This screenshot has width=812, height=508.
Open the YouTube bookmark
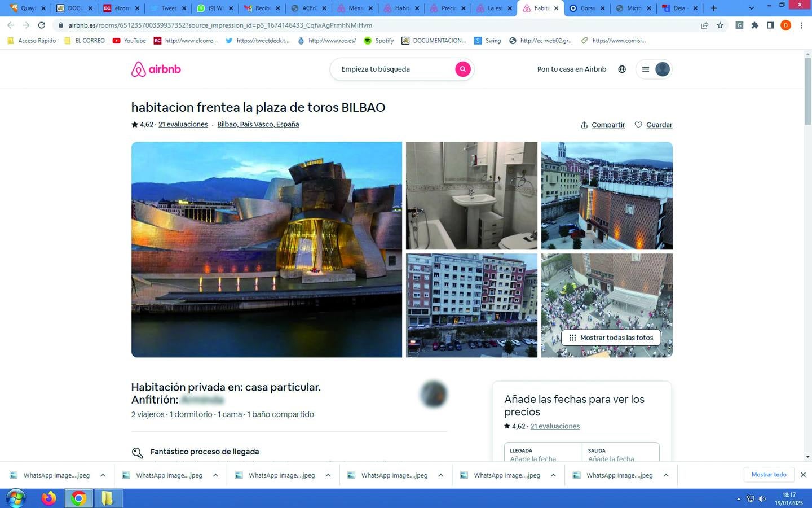(129, 41)
